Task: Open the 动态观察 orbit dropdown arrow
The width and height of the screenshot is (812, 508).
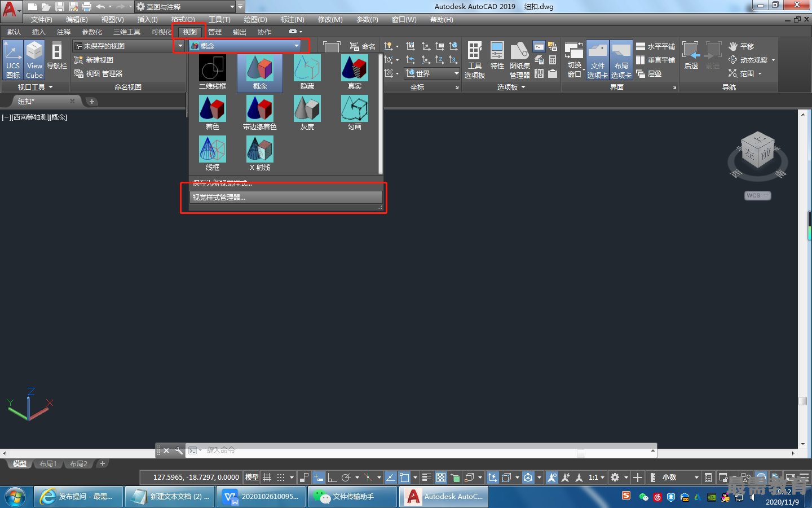Action: 773,60
